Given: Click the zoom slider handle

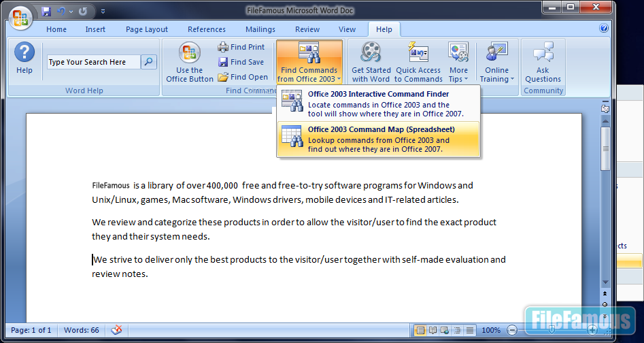Looking at the screenshot, I should (x=552, y=330).
